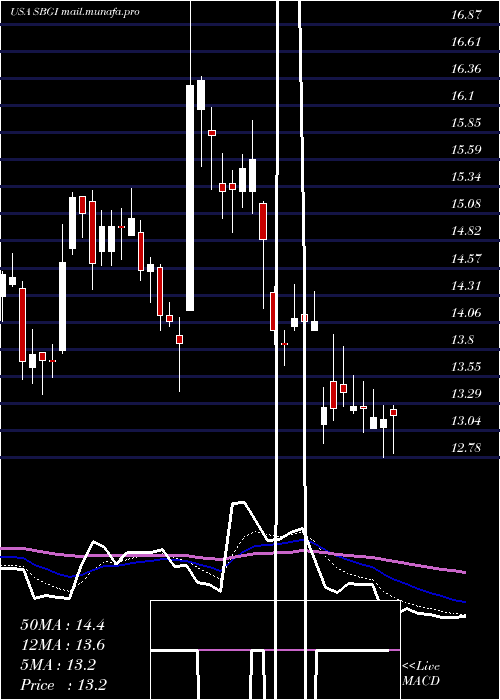This screenshot has height=700, width=500.
Task: Click the 'Price : 13.2' value
Action: click(x=63, y=685)
